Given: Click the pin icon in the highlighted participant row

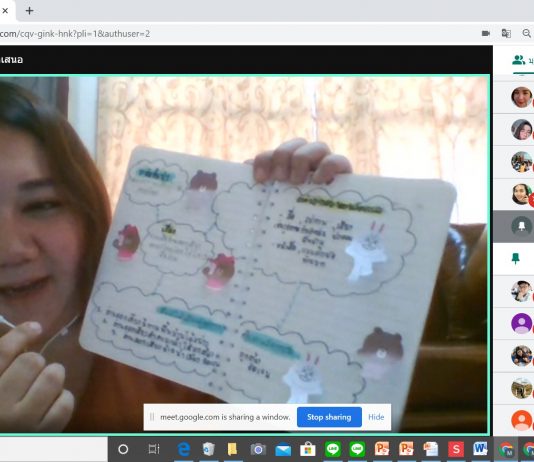Looking at the screenshot, I should [x=521, y=226].
